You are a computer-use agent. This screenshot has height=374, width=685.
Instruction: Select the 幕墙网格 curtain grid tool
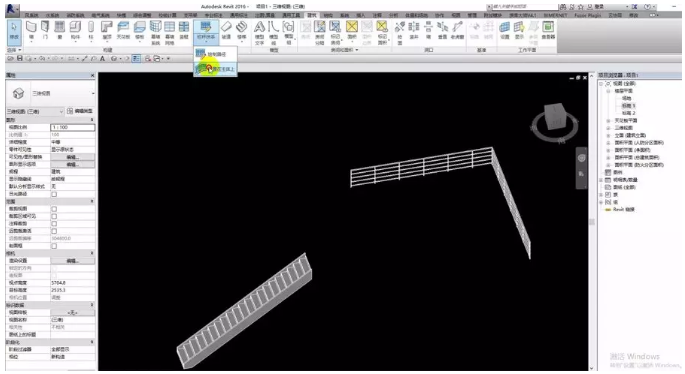point(170,33)
